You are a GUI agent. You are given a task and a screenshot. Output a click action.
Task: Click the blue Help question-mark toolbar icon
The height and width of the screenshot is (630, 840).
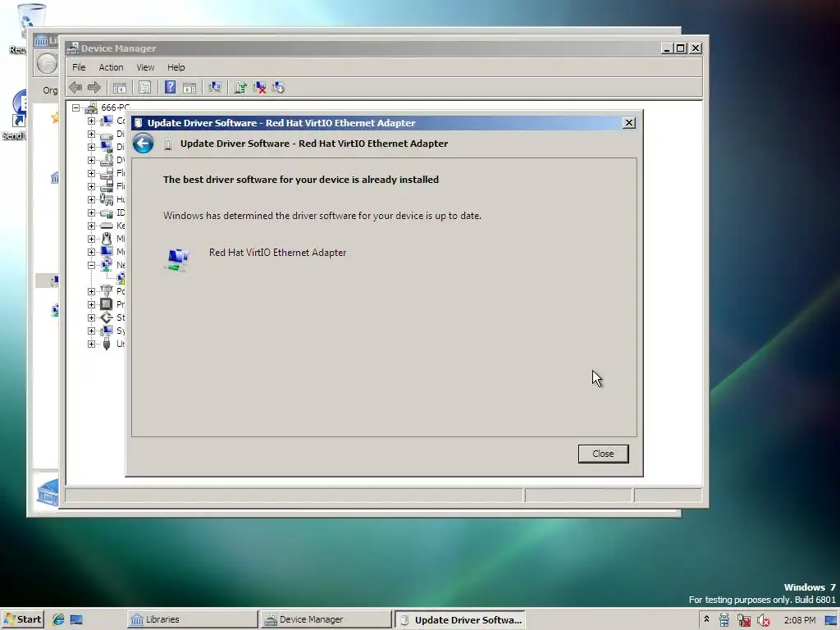click(170, 87)
